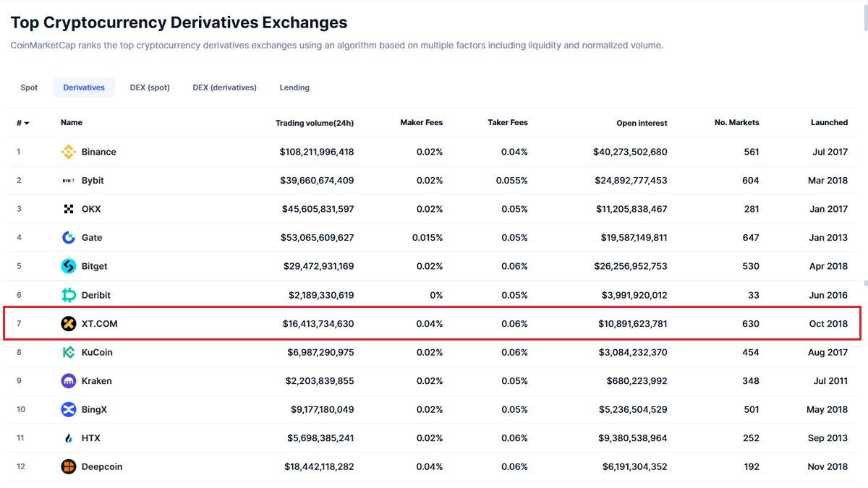Click the XT.COM logo icon
This screenshot has width=868, height=488.
pyautogui.click(x=68, y=324)
